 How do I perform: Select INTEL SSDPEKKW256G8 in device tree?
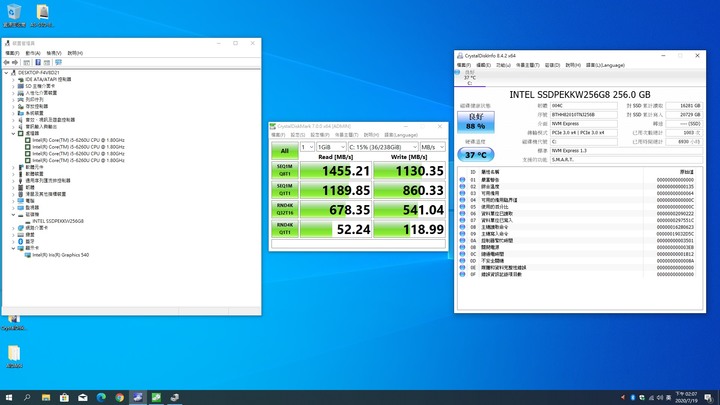[58, 221]
